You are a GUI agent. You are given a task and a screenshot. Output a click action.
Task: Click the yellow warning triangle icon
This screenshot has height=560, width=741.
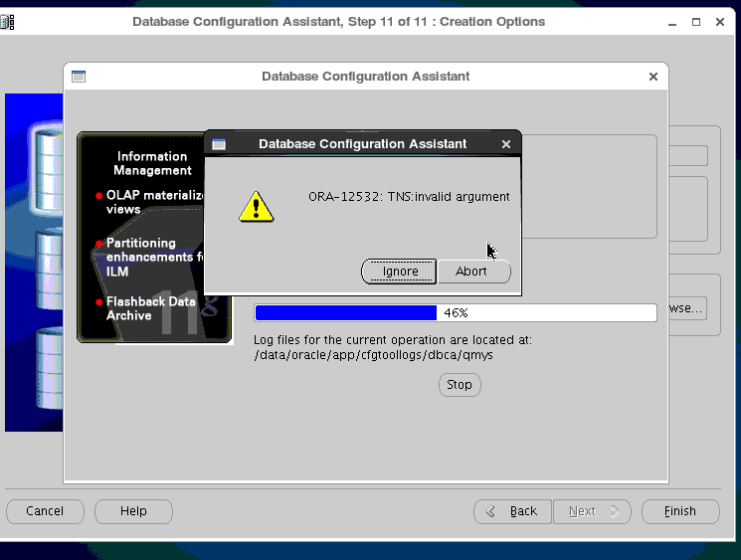[x=257, y=207]
